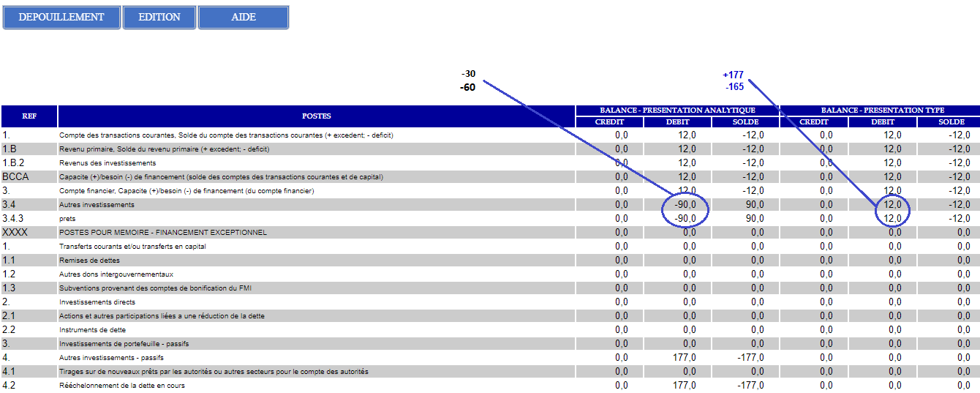Click 'Rééchelonnement de la dette en cours' row
Image resolution: width=980 pixels, height=393 pixels.
coord(121,385)
